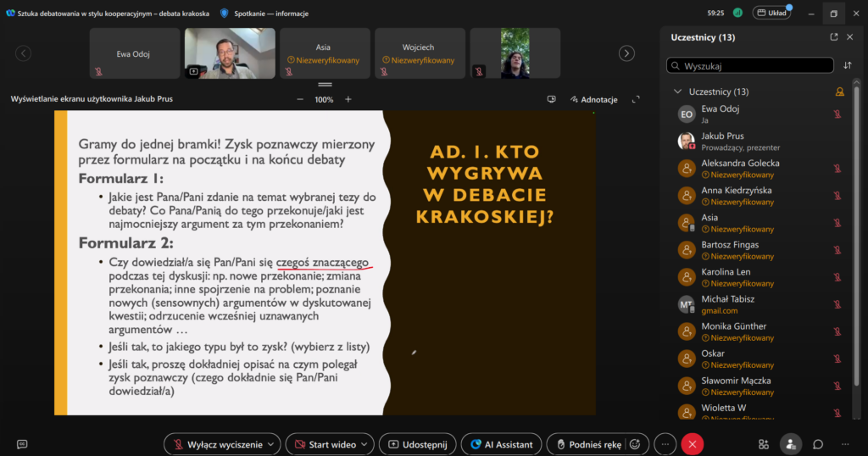Open the AI Assistant

tap(502, 444)
